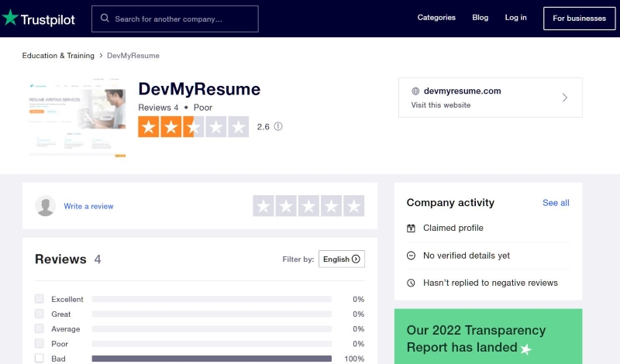The width and height of the screenshot is (620, 364).
Task: Click the Reviews 4 text under the title
Action: [158, 108]
